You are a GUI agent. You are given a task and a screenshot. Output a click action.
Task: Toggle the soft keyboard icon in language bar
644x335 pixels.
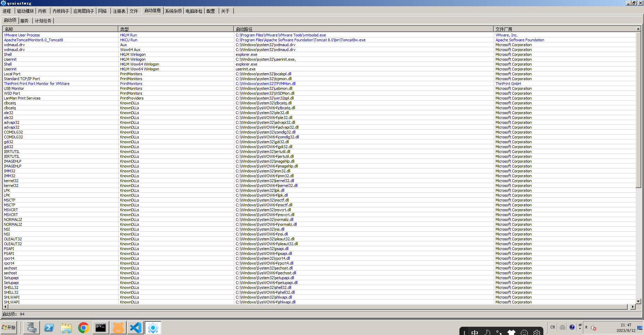click(562, 327)
